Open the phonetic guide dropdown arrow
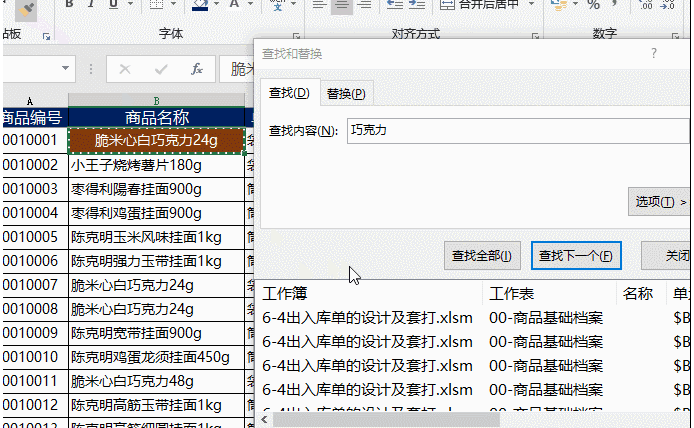This screenshot has width=694, height=428. (x=293, y=4)
